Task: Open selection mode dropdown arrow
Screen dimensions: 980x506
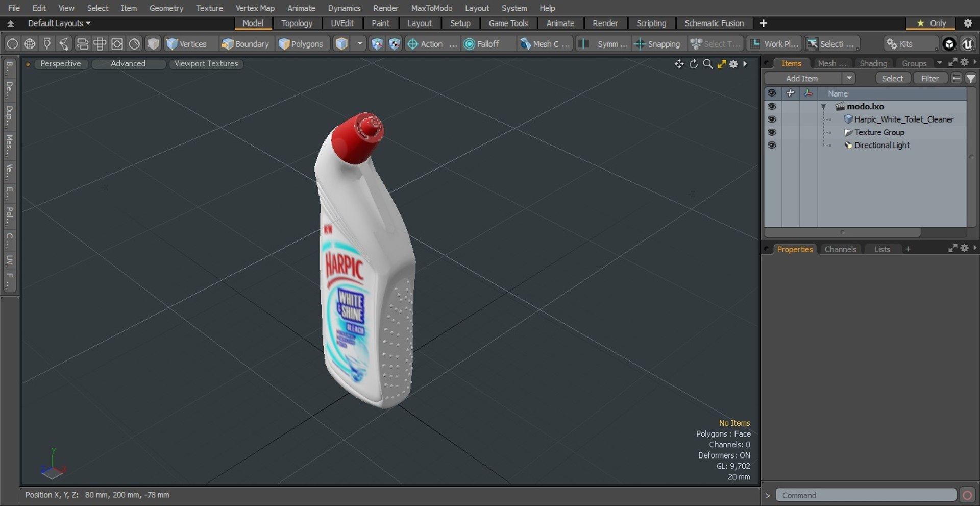Action: [360, 44]
